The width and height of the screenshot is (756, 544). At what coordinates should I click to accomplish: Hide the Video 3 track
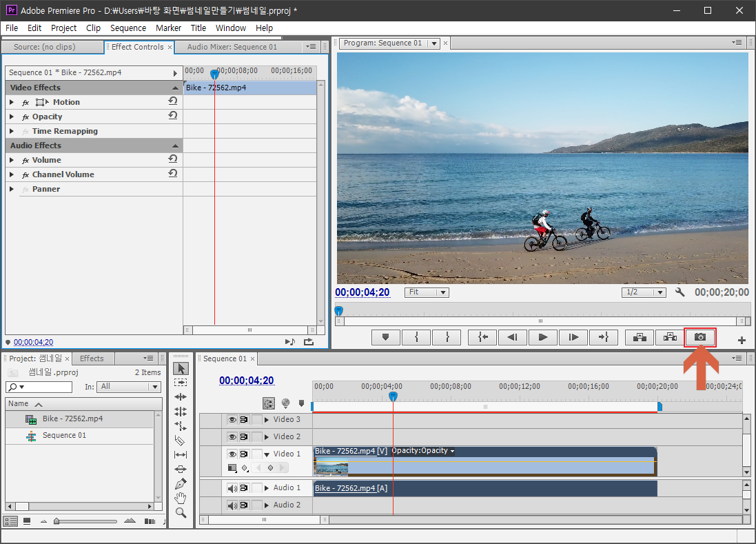point(232,419)
